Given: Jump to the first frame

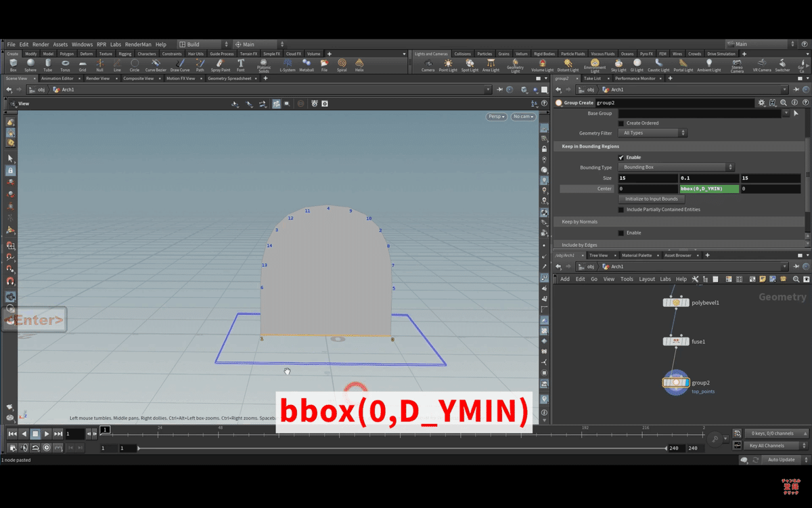Looking at the screenshot, I should coord(12,433).
